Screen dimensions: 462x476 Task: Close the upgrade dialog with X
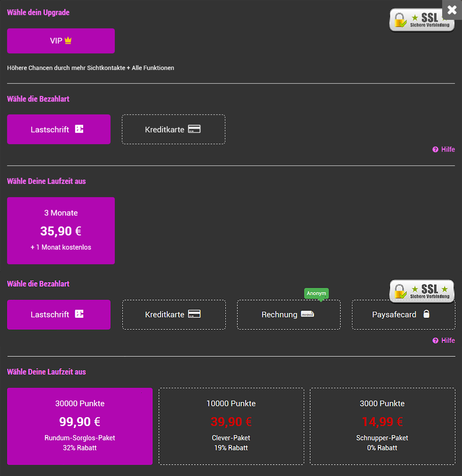pos(452,10)
